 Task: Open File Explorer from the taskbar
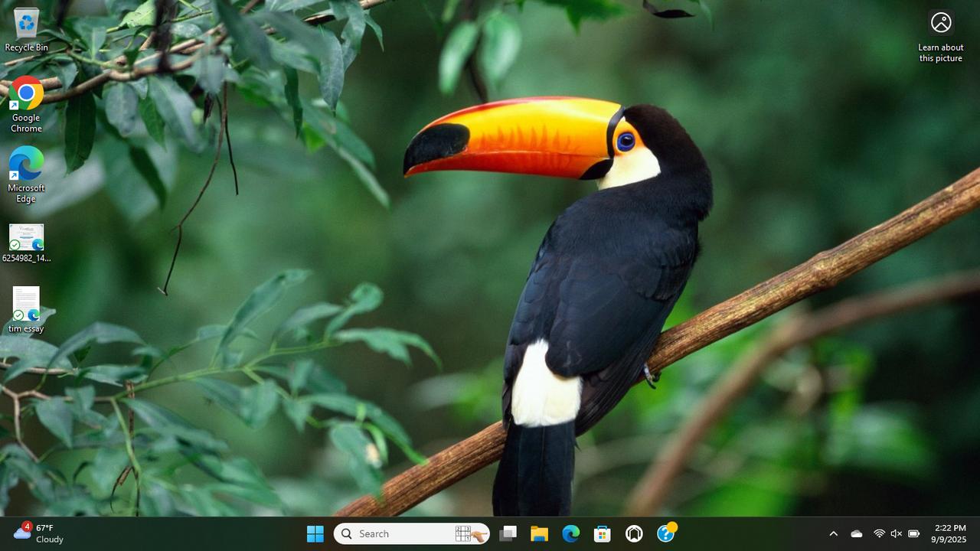(x=539, y=533)
